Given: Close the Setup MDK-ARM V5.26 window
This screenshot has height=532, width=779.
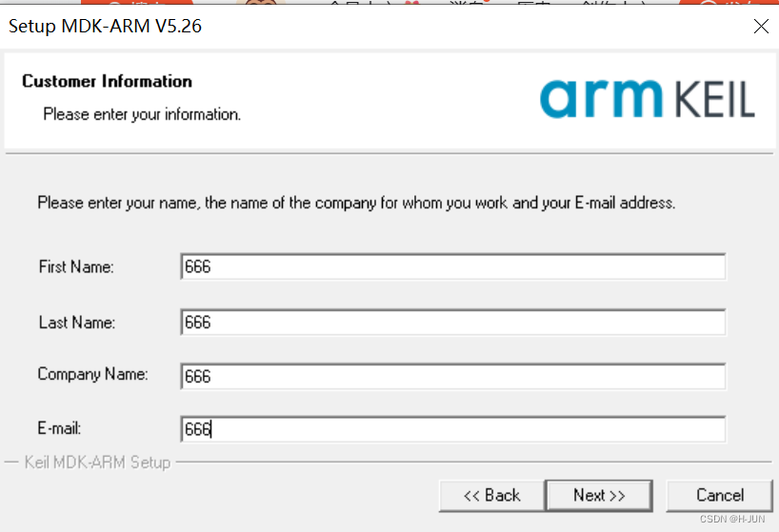Looking at the screenshot, I should click(x=761, y=27).
